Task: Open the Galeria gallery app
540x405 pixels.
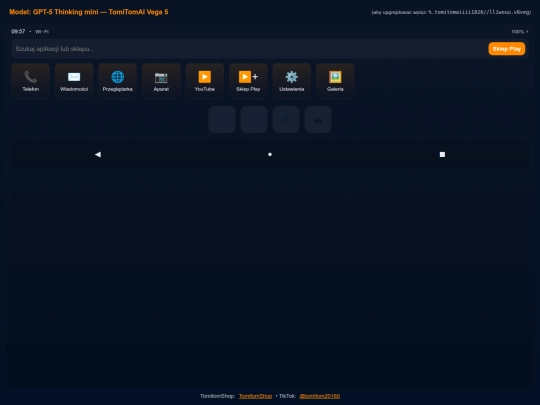Action: pyautogui.click(x=335, y=81)
